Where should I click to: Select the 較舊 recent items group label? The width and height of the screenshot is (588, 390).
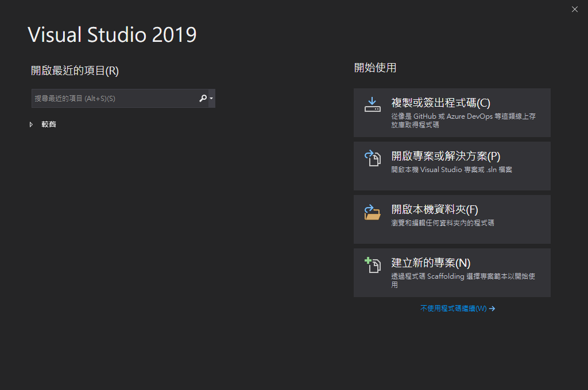point(49,124)
